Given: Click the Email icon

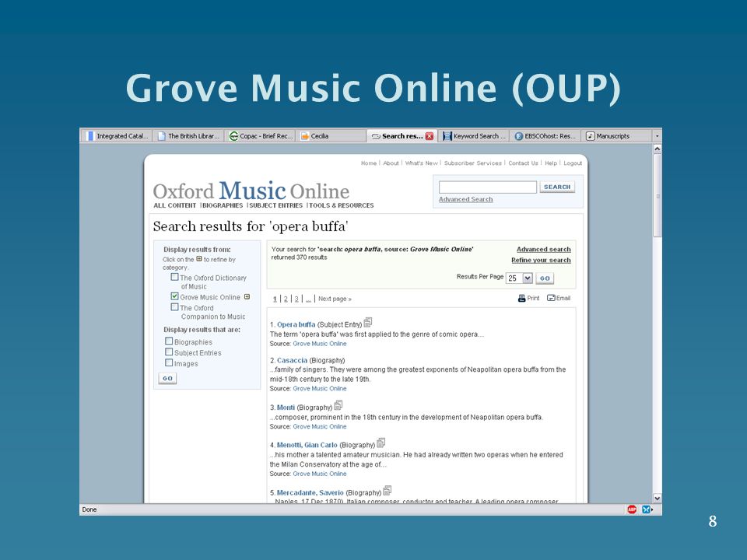Looking at the screenshot, I should coord(551,298).
